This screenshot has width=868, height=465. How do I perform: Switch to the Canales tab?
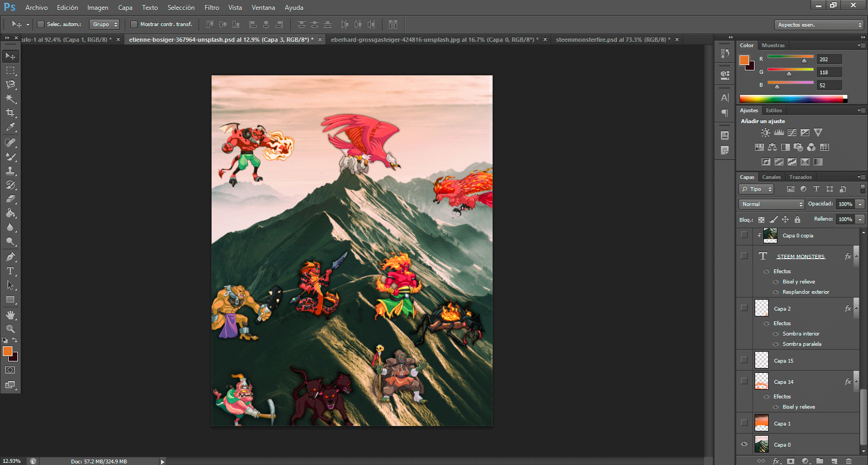coord(771,177)
